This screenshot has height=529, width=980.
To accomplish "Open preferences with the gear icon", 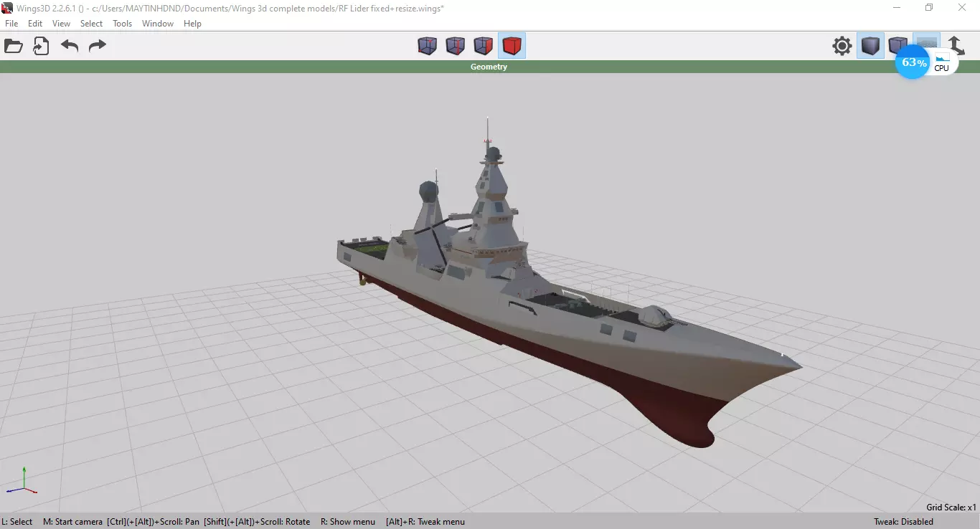I will 842,46.
